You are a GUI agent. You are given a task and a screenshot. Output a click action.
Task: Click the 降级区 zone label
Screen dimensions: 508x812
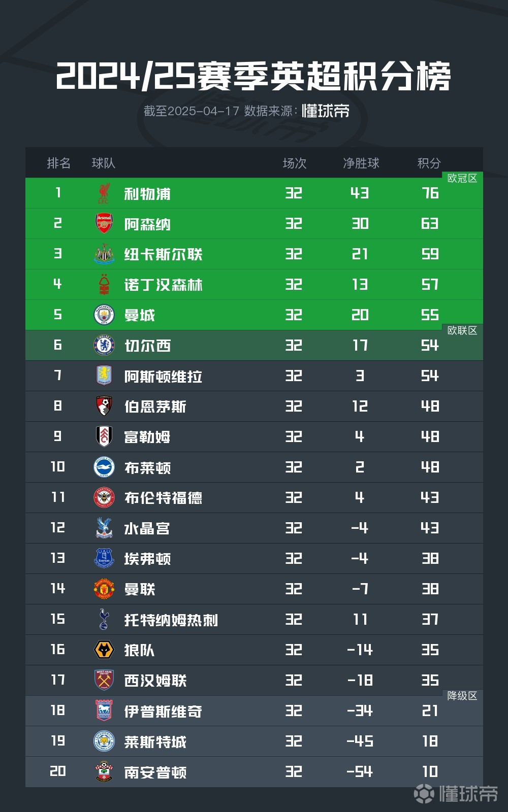[x=462, y=696]
